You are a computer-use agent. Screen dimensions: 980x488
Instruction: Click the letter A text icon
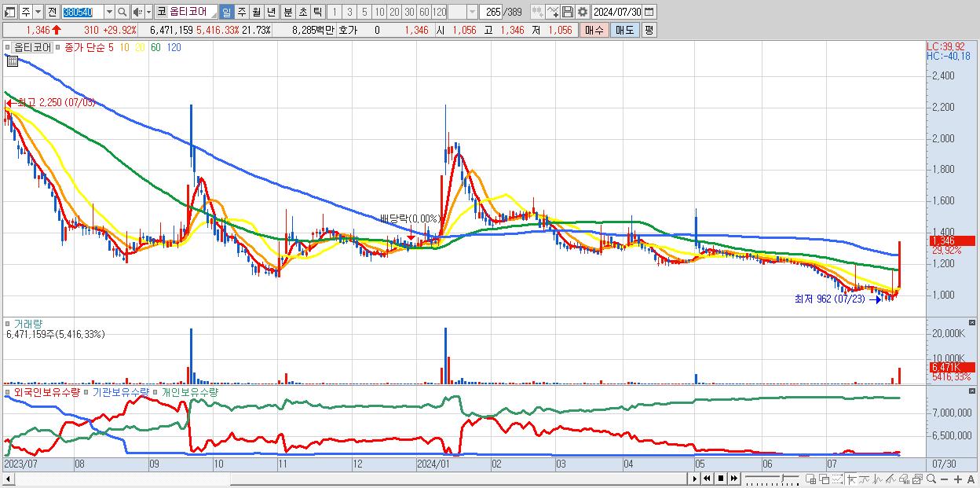coord(971,479)
